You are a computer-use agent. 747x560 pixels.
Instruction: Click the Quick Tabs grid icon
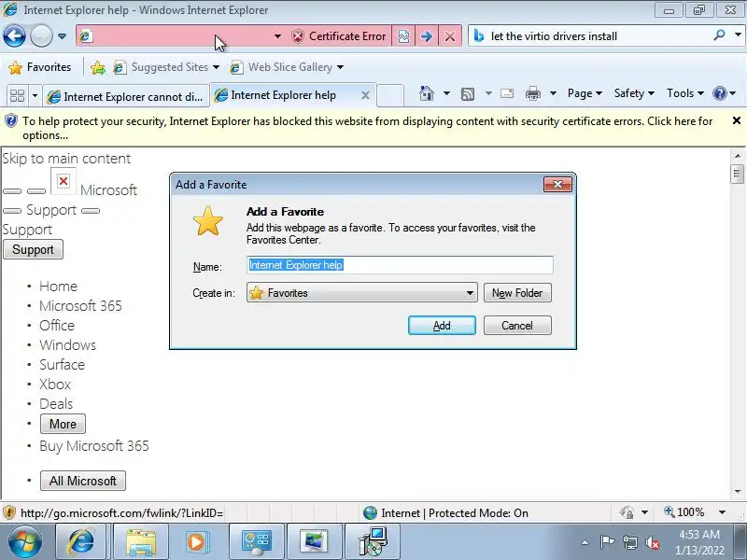coord(18,96)
